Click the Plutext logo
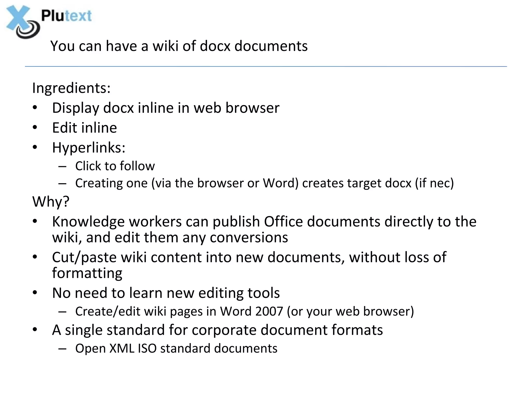532x399 pixels. (49, 22)
